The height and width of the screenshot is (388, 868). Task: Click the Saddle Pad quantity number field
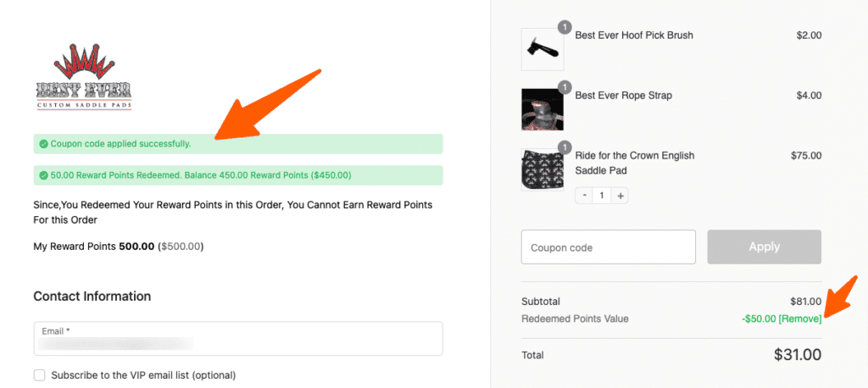pyautogui.click(x=602, y=196)
